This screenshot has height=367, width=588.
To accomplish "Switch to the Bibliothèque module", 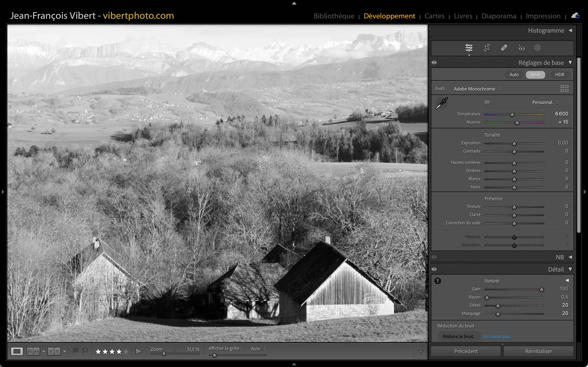I will [334, 16].
